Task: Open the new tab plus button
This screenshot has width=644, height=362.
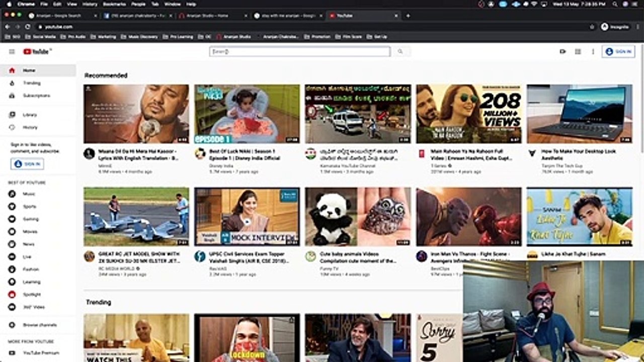Action: (x=408, y=16)
